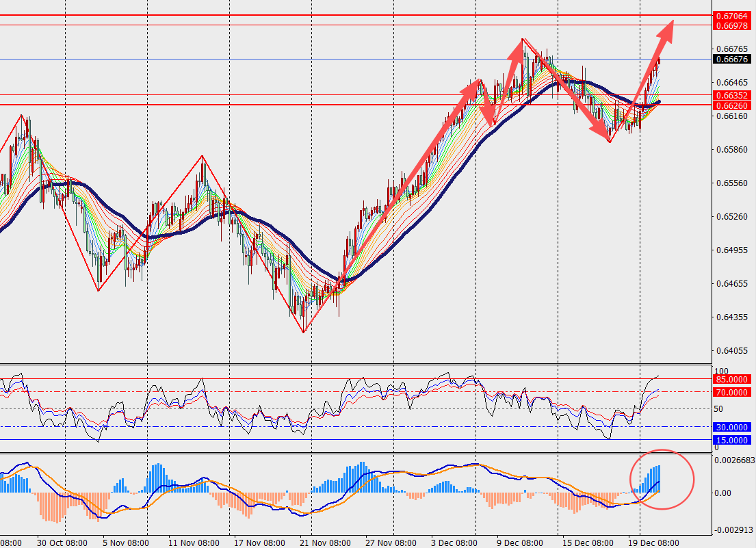Click the 0.64055 price scale label
Screen dimensions: 756x548
click(730, 351)
